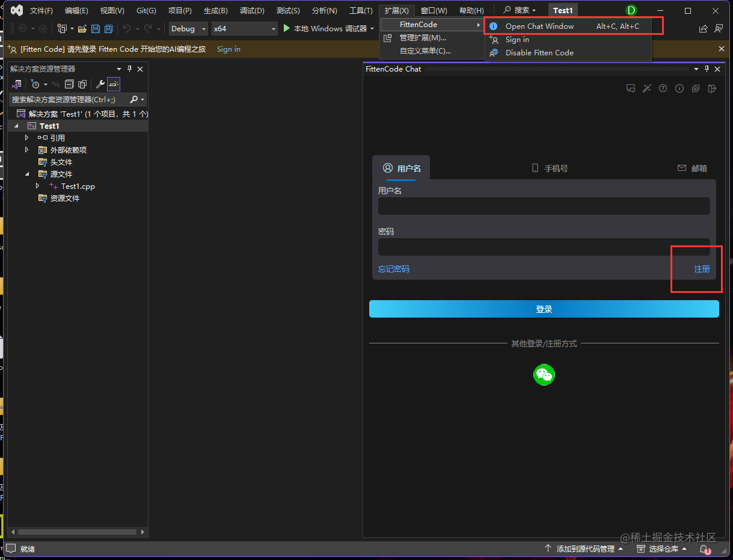Open properties with the wrench icon
Image resolution: width=733 pixels, height=560 pixels.
[100, 84]
